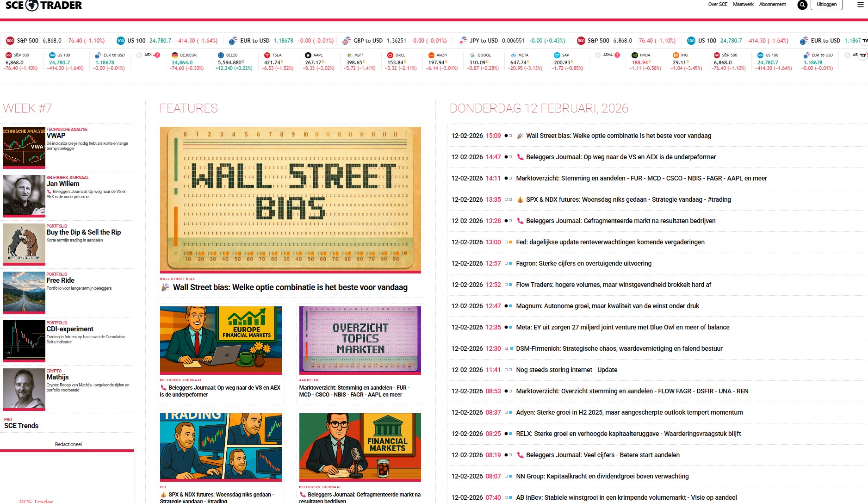Click the Oracle ORCL logo icon
The image size is (868, 503).
pyautogui.click(x=391, y=55)
